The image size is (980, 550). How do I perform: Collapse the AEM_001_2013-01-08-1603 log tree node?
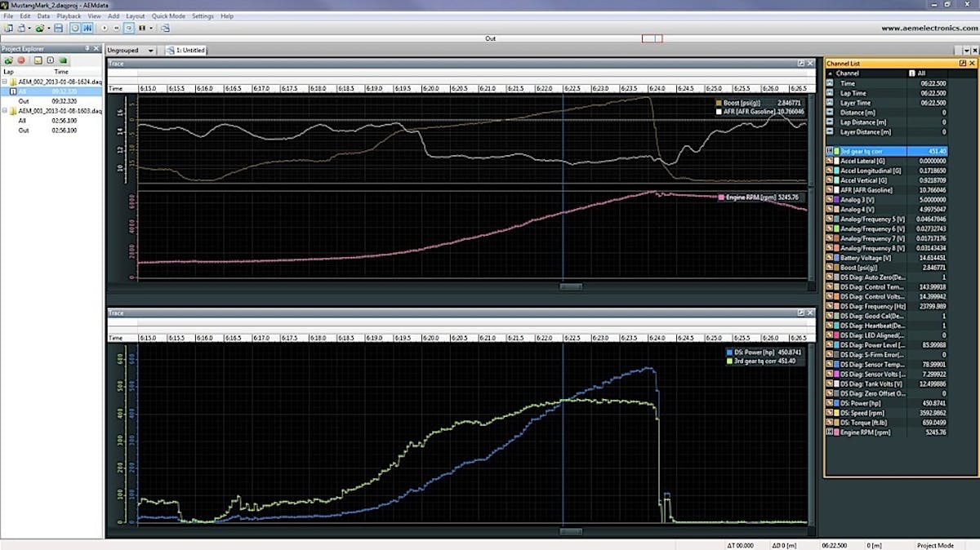(4, 111)
